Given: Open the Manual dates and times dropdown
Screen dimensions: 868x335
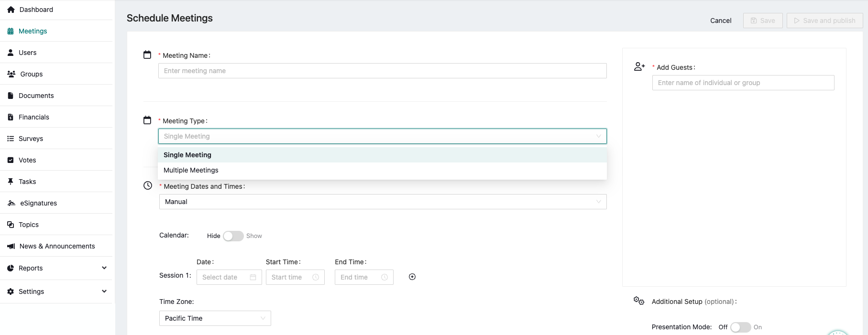Looking at the screenshot, I should coord(383,202).
